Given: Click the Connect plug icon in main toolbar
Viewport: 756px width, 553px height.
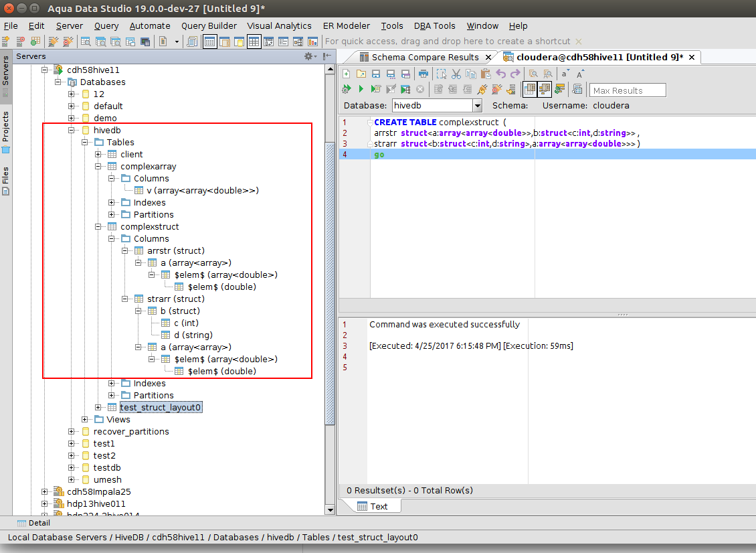Looking at the screenshot, I should pos(53,42).
